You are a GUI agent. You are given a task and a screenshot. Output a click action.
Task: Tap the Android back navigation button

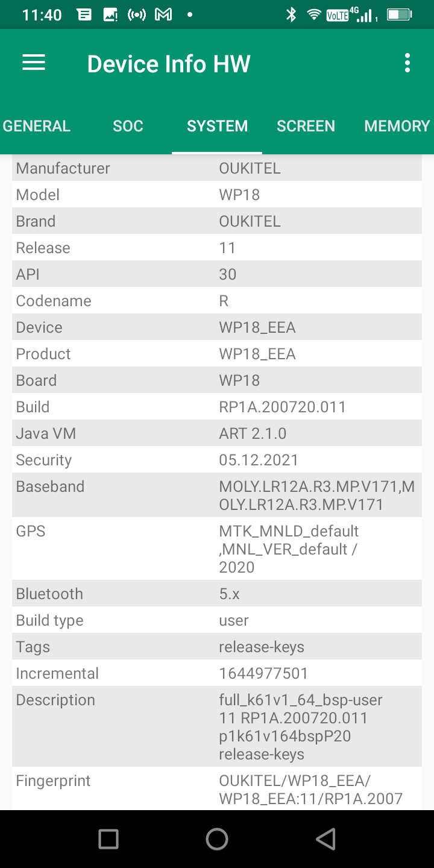click(x=325, y=838)
